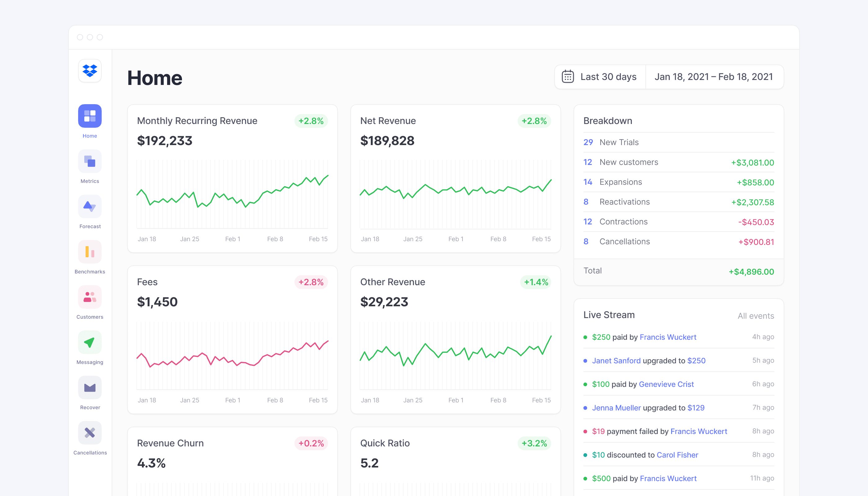The image size is (868, 496).
Task: Click the $189,828 Net Revenue value
Action: [x=387, y=141]
